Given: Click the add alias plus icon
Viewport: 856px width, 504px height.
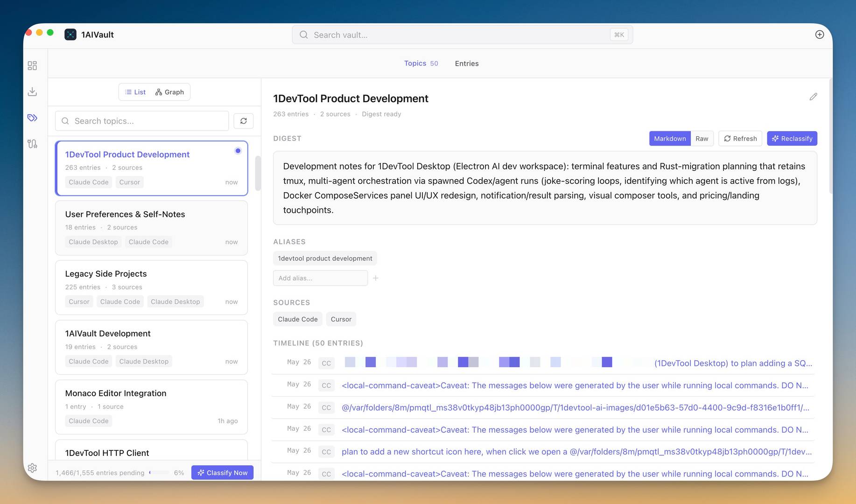Looking at the screenshot, I should click(376, 278).
